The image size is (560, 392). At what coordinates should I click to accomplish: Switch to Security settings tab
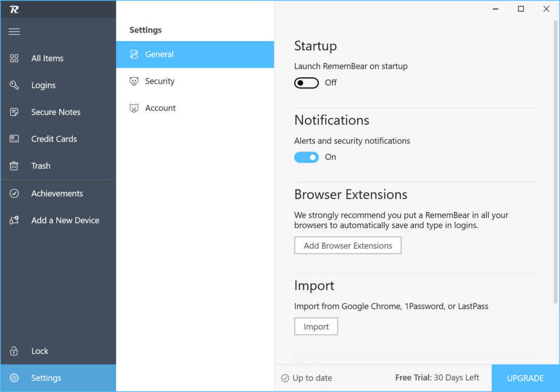click(195, 81)
